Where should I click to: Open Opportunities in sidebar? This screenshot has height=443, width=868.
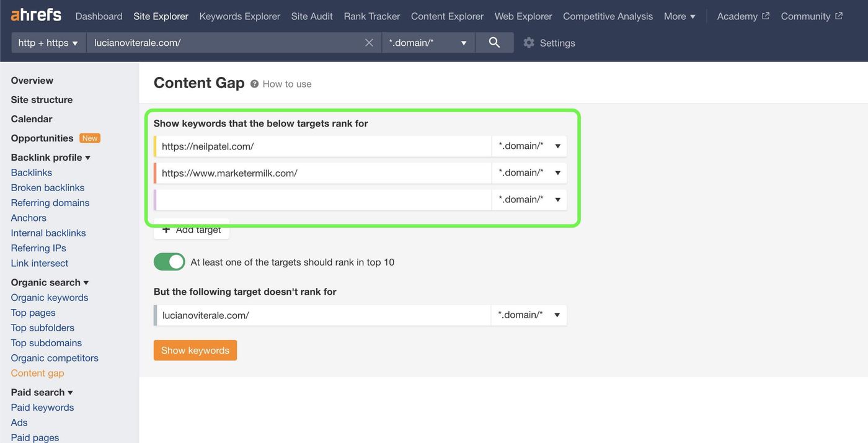(42, 138)
